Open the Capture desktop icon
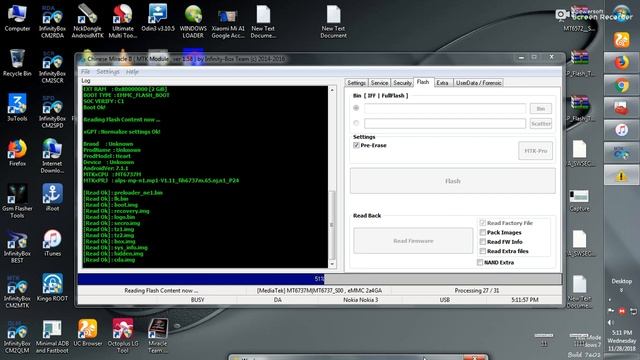The height and width of the screenshot is (360, 640). (x=579, y=200)
